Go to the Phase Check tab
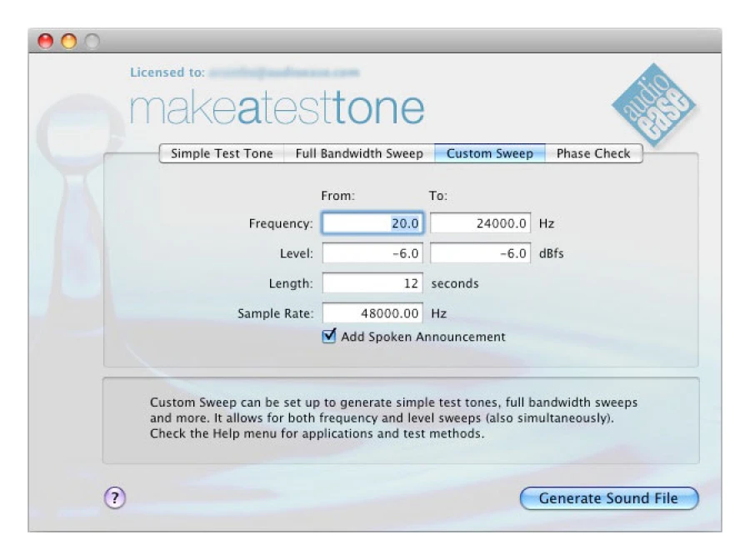This screenshot has width=750, height=560. (x=593, y=153)
